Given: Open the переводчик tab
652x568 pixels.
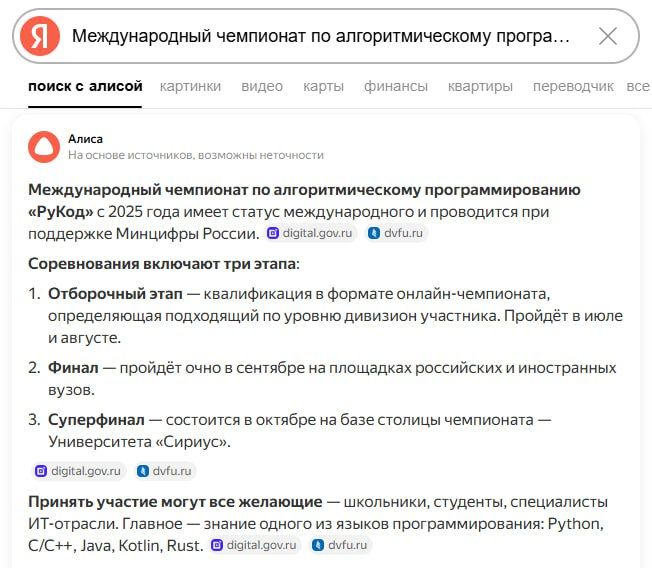Looking at the screenshot, I should click(573, 86).
